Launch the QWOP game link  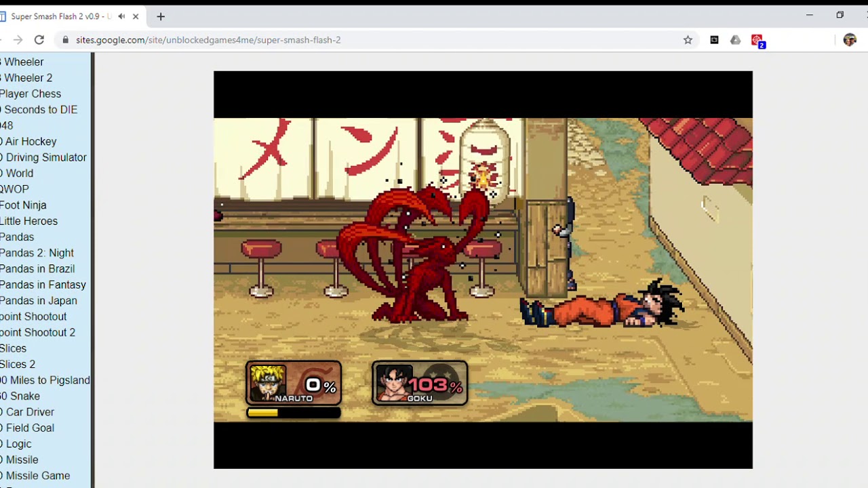click(x=14, y=189)
